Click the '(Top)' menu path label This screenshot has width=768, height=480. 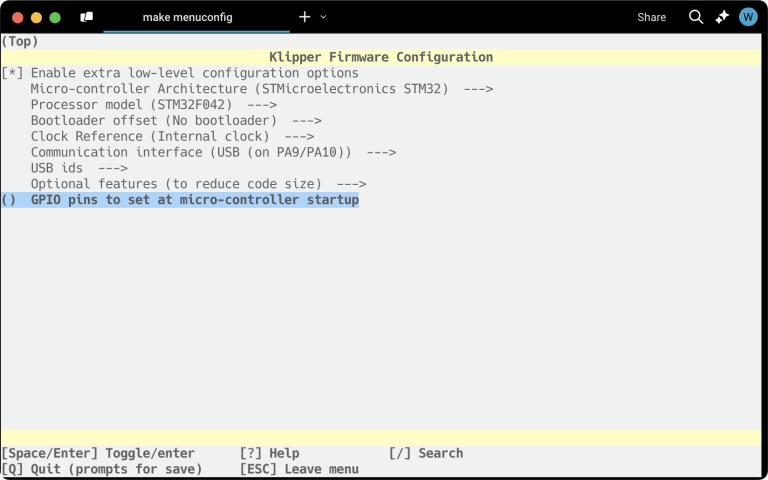20,41
